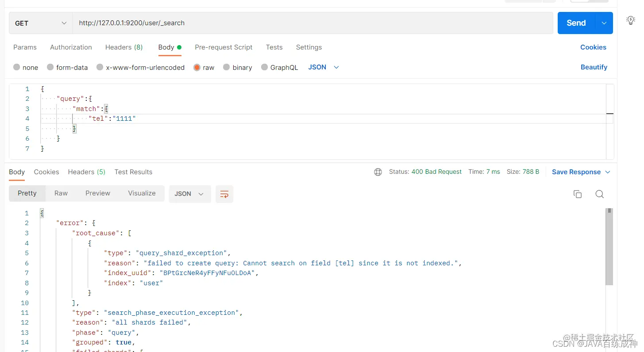Viewport: 644px width, 352px height.
Task: Click line 4 "tel":"1111" in request editor
Action: pyautogui.click(x=112, y=119)
